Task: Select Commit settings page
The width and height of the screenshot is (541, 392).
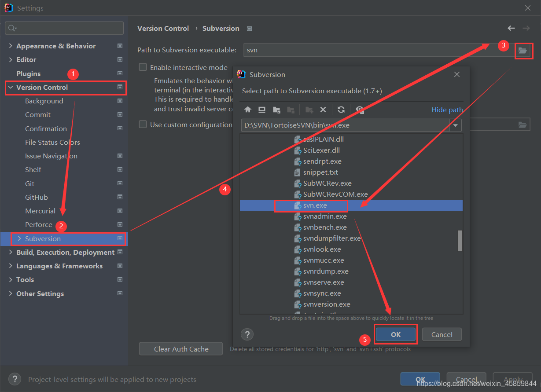Action: coord(38,114)
